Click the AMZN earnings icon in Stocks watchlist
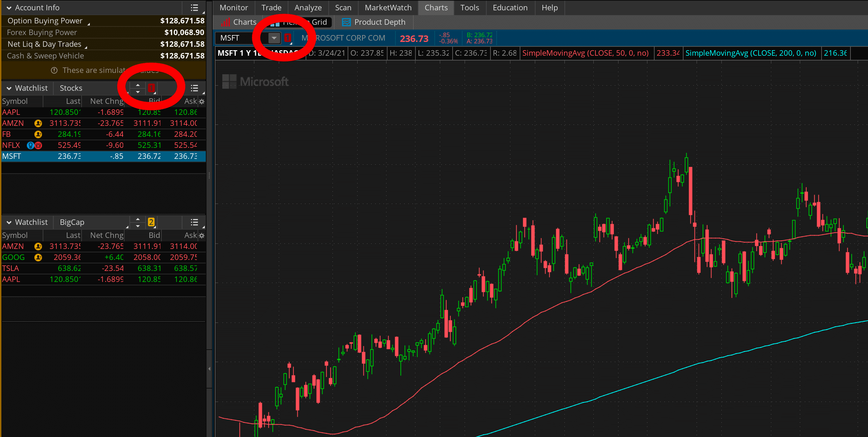This screenshot has width=868, height=437. (x=38, y=123)
